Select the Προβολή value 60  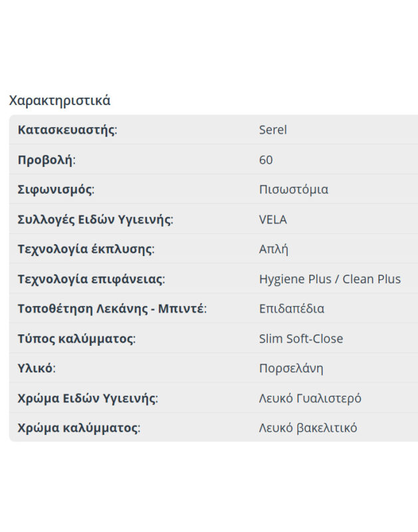click(266, 160)
